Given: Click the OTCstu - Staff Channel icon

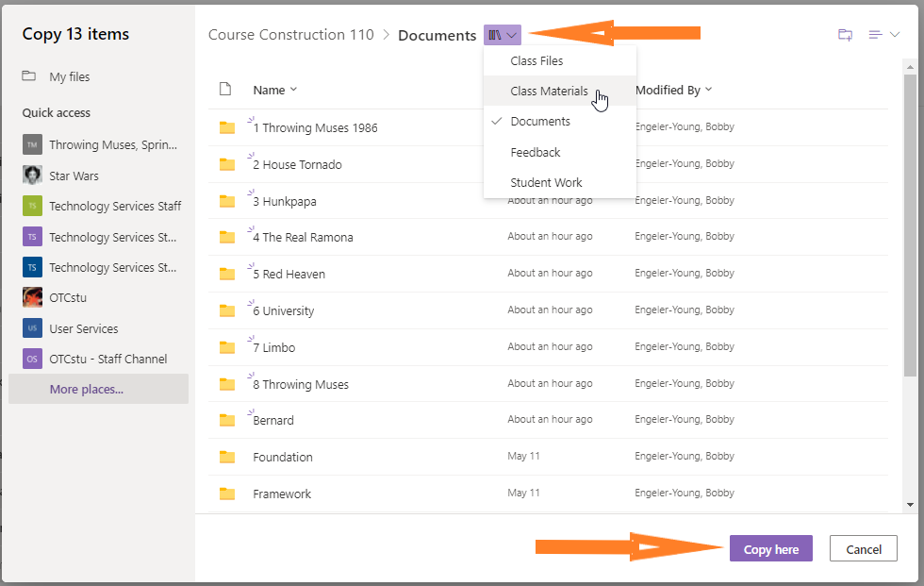Looking at the screenshot, I should [x=32, y=359].
